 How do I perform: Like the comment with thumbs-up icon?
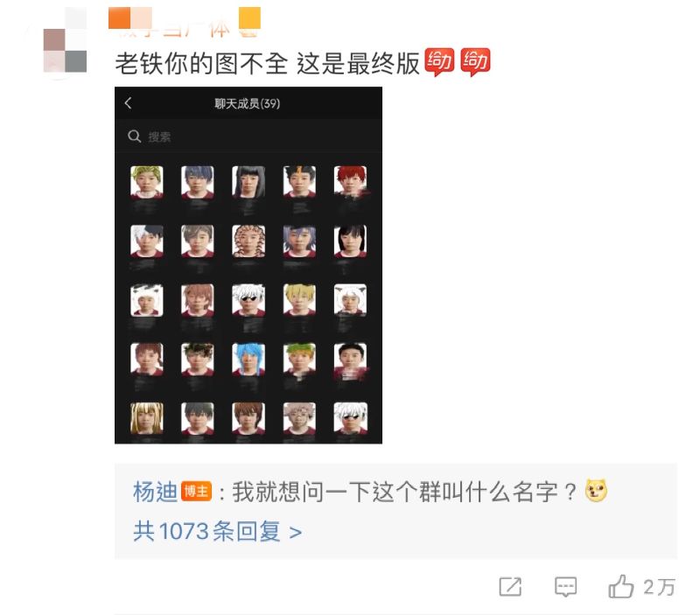[621, 585]
